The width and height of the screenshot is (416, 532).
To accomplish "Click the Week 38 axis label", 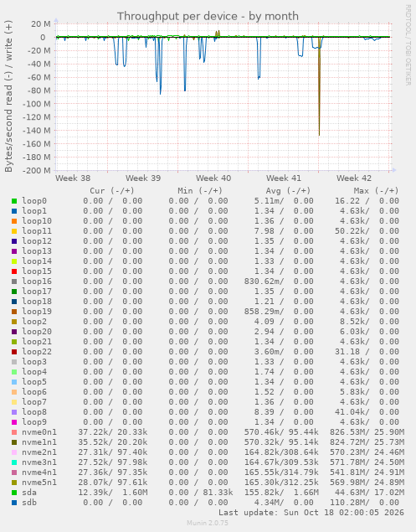I will click(x=73, y=178).
